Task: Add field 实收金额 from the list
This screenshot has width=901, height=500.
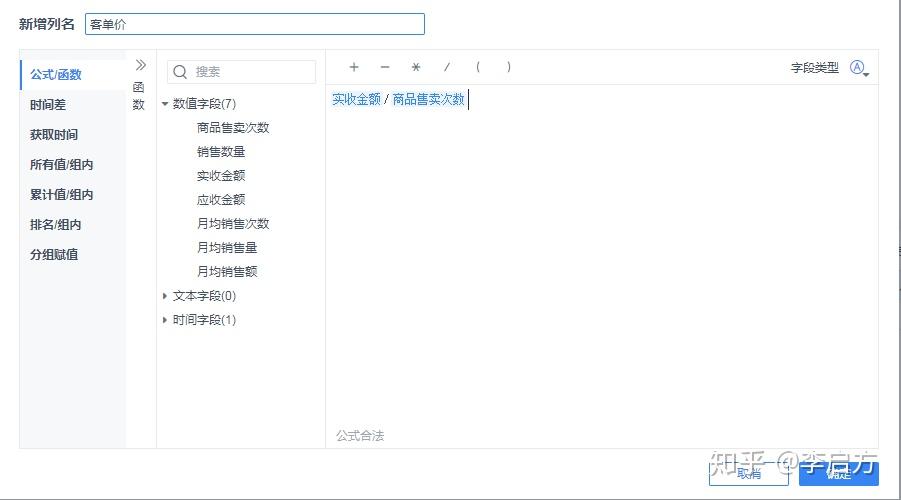Action: point(221,176)
